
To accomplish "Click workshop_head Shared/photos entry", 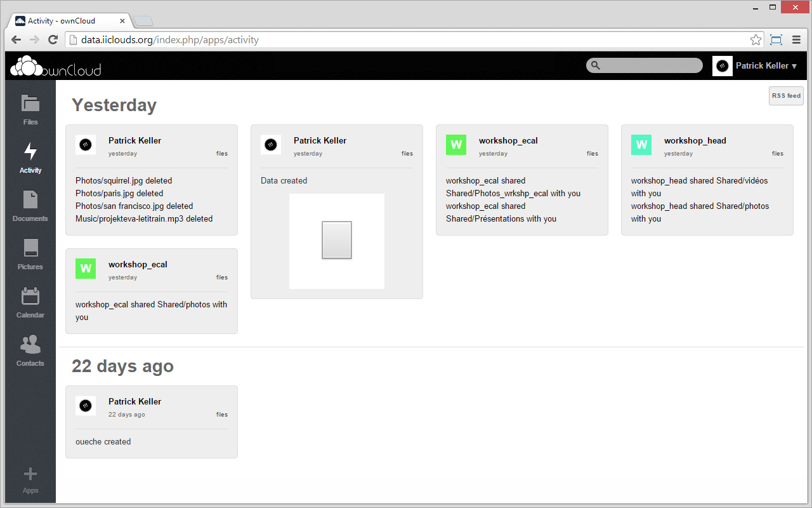I will (700, 213).
